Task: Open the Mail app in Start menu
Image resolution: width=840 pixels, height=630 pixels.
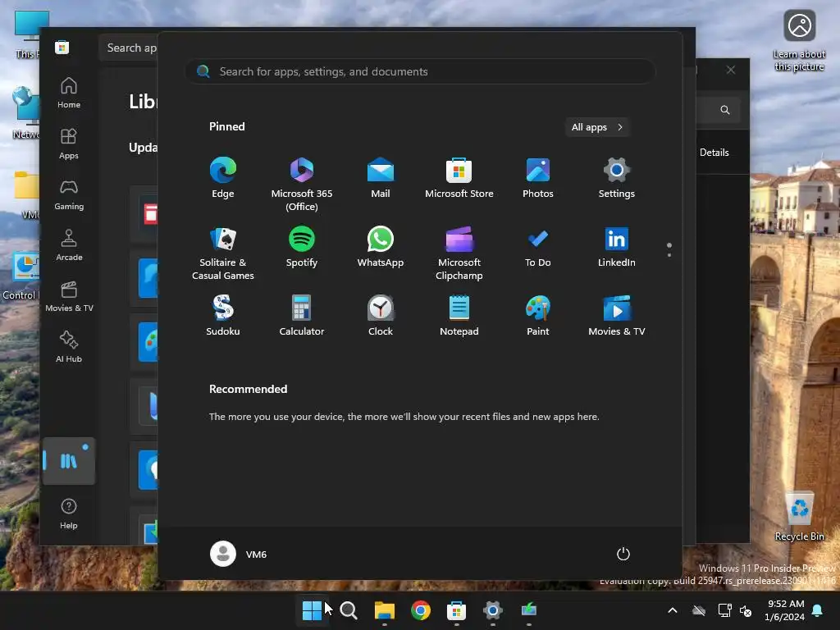Action: pyautogui.click(x=381, y=178)
